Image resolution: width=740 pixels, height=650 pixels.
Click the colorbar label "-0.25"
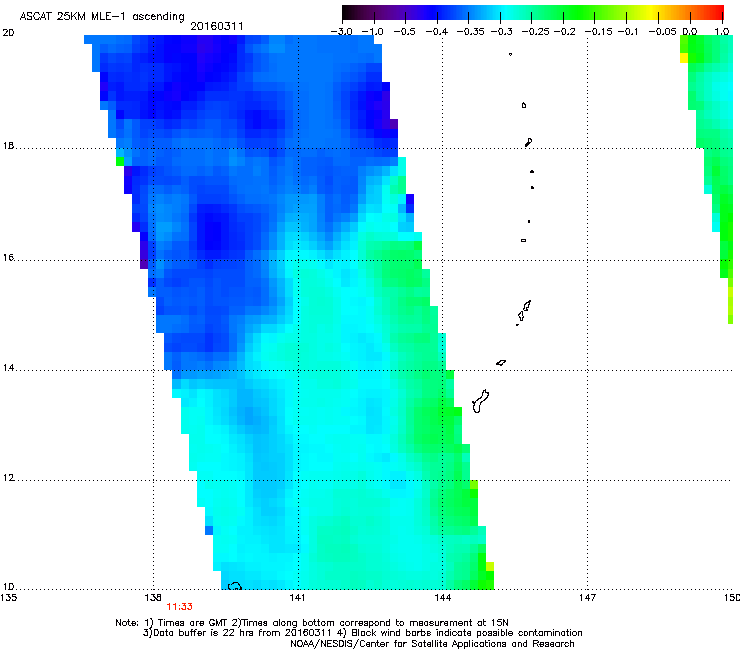(535, 32)
